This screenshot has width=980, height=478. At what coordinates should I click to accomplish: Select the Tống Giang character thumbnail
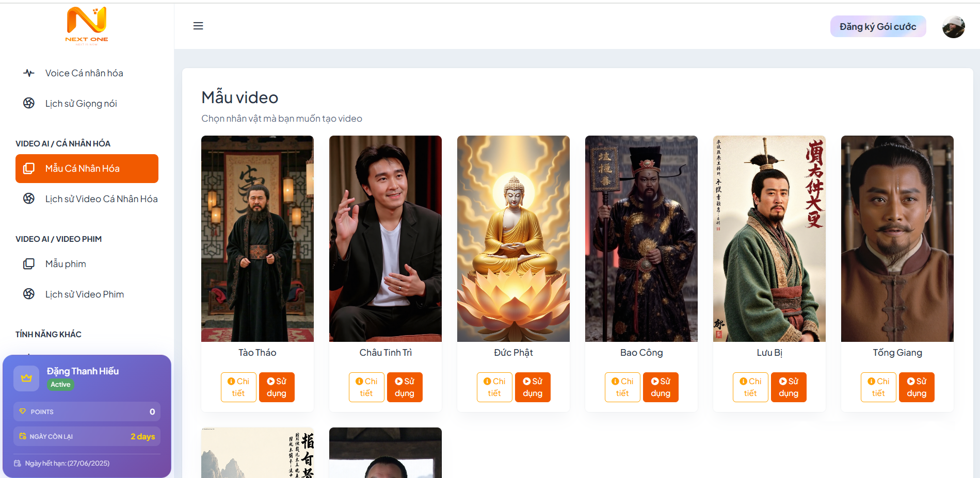(897, 239)
